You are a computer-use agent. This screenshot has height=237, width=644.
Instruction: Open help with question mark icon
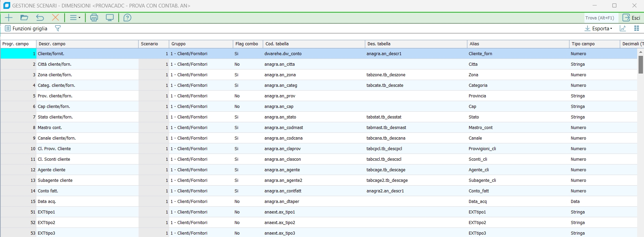click(x=127, y=18)
